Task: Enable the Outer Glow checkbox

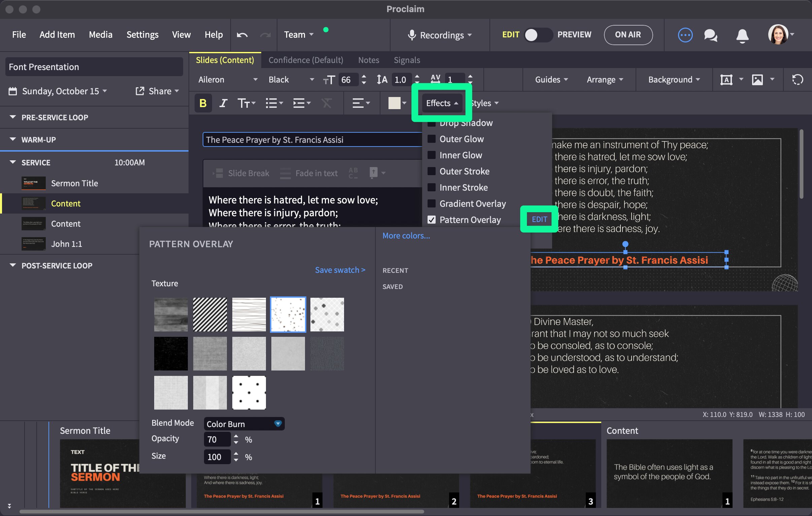Action: point(431,139)
